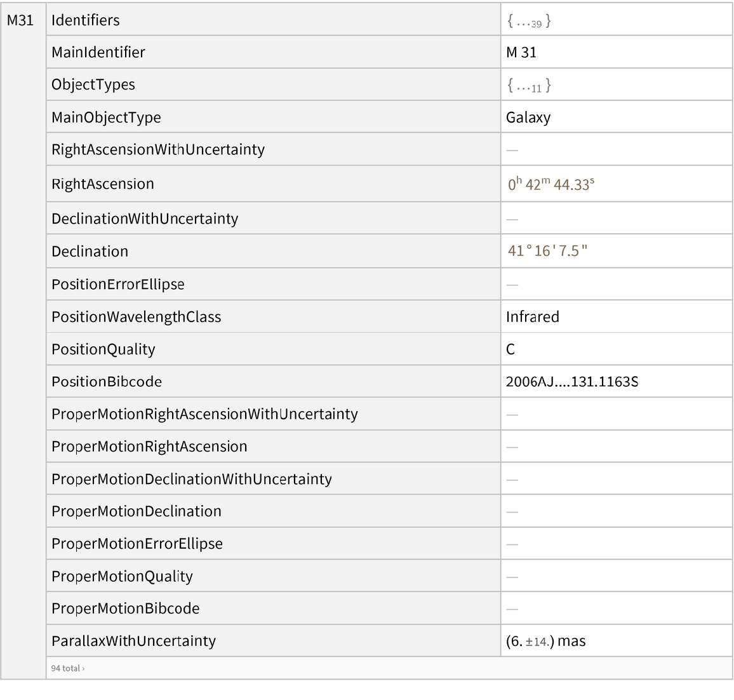
Task: Click the M31 dataset row header
Action: 20,20
